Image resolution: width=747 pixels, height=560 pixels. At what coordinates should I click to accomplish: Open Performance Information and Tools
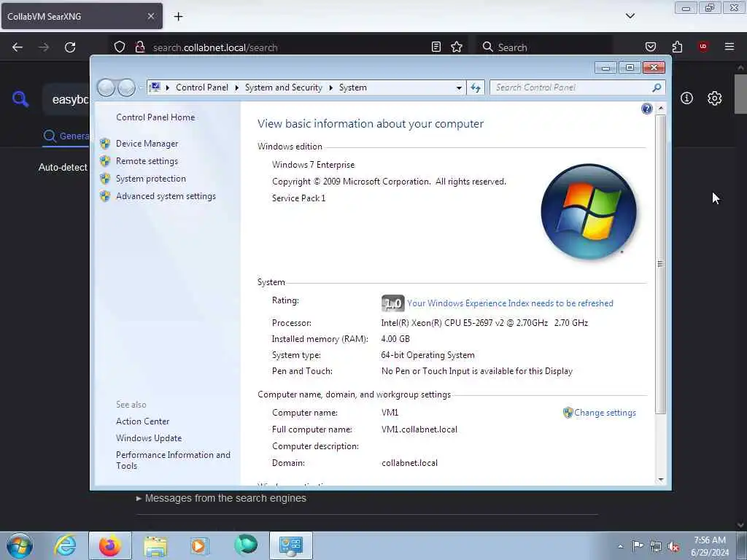pos(173,460)
